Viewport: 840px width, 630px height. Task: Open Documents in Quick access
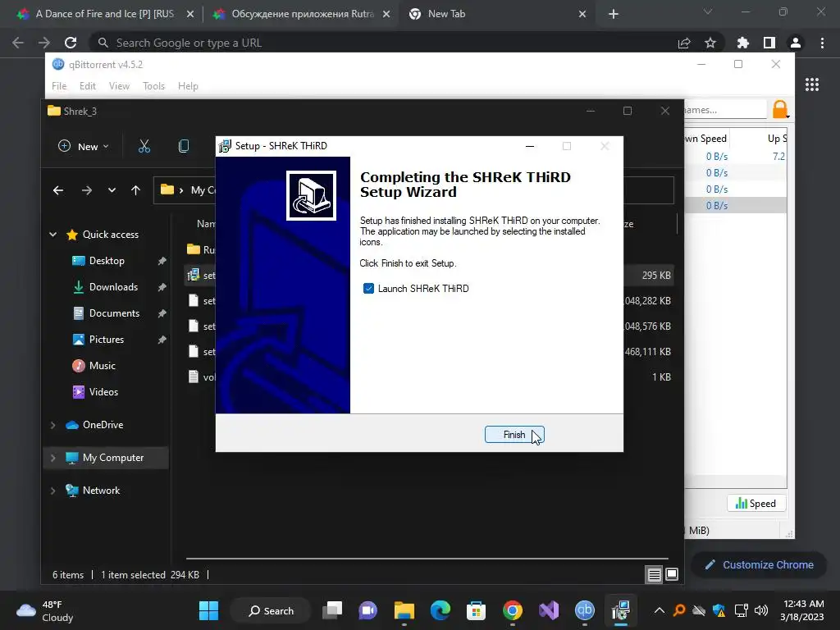pyautogui.click(x=113, y=313)
